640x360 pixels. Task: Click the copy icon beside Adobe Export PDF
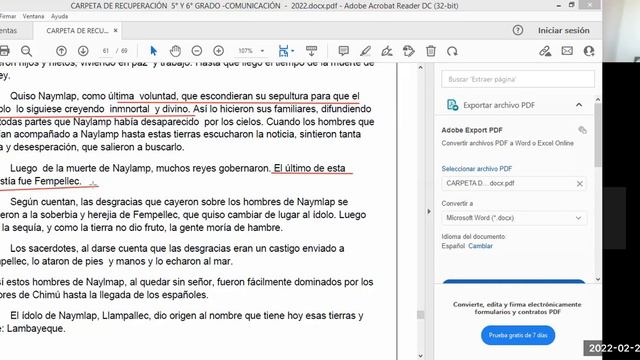coord(582,130)
